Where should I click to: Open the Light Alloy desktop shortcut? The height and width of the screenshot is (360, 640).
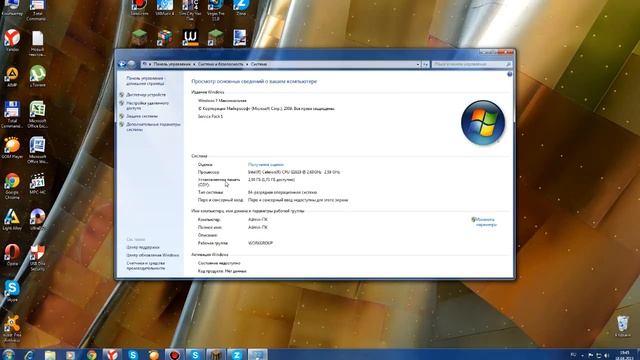(12, 220)
